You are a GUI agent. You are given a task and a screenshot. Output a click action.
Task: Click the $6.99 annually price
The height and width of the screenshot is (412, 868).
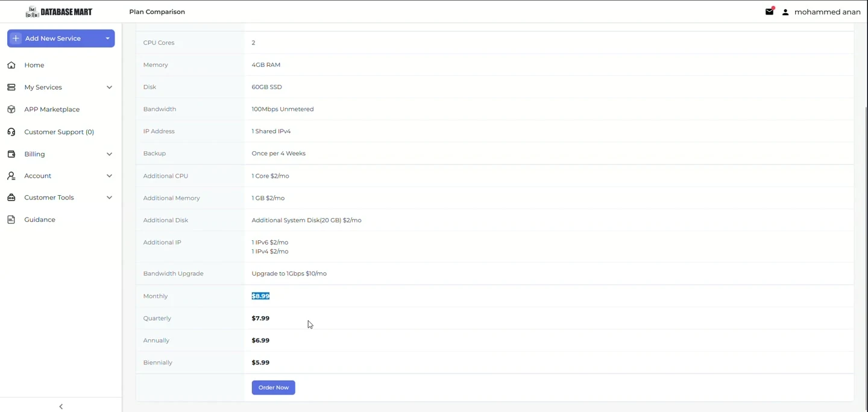click(x=260, y=340)
